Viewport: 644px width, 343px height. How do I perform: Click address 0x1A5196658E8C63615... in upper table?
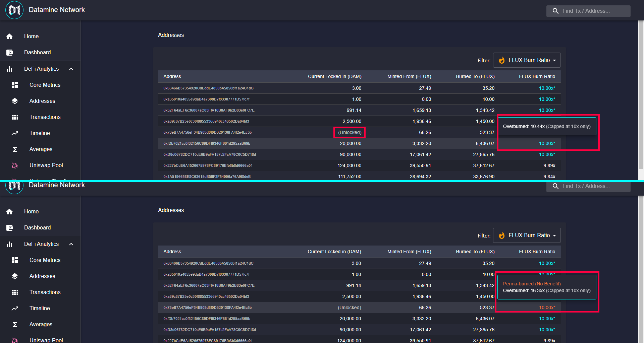click(x=207, y=177)
